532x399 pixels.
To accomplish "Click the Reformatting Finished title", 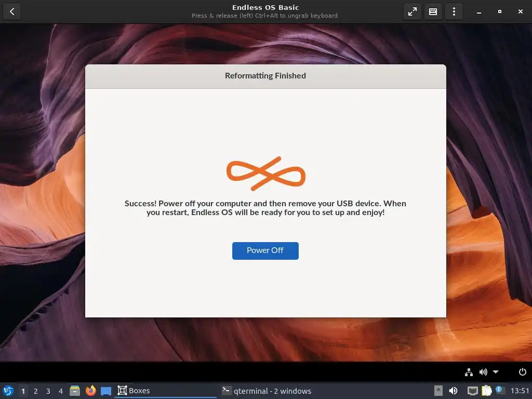I will pyautogui.click(x=265, y=76).
